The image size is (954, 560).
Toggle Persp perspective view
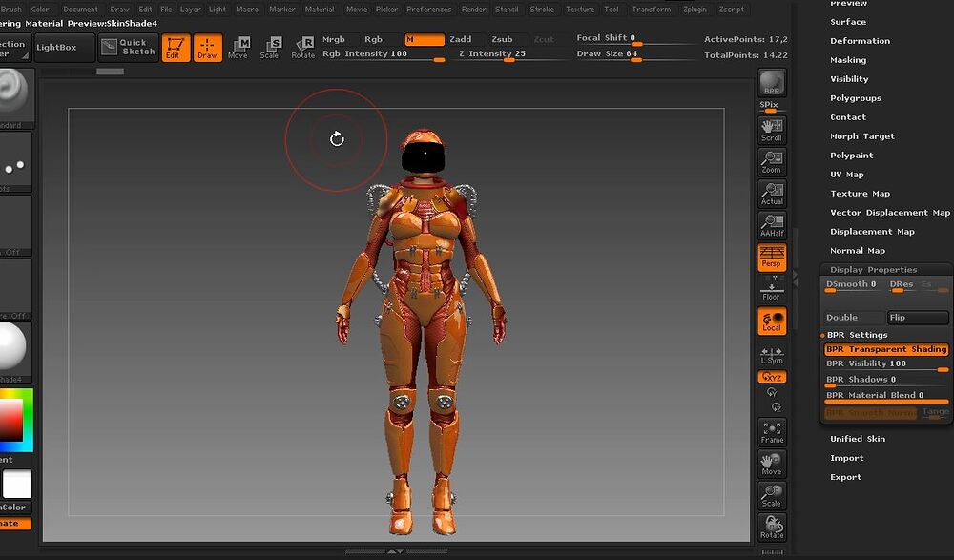[x=772, y=258]
